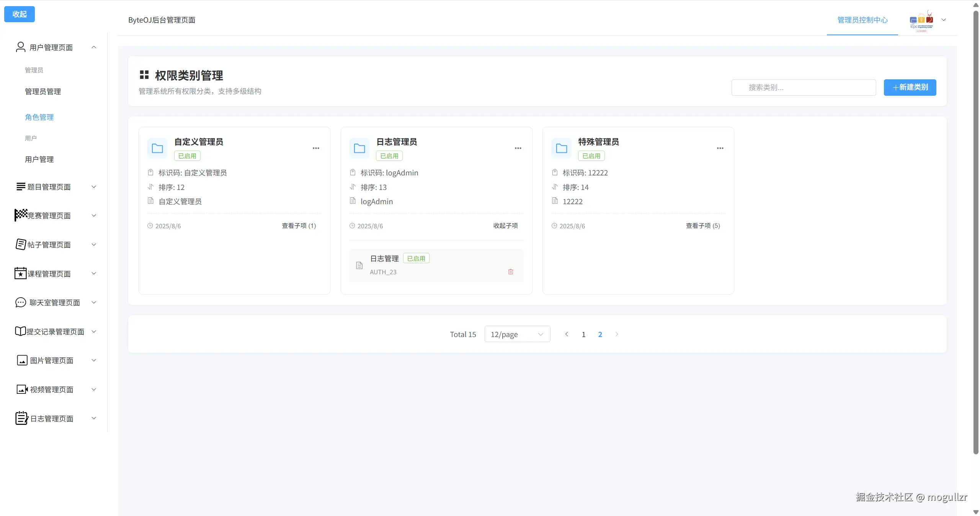The width and height of the screenshot is (980, 516).
Task: Click the folder icon of 特殊管理员 card
Action: tap(561, 148)
